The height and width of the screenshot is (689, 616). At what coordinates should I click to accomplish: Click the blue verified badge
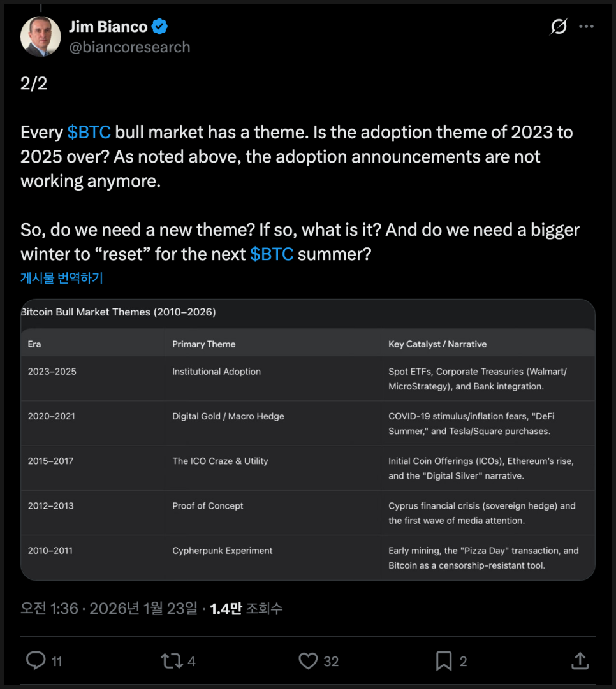click(159, 27)
